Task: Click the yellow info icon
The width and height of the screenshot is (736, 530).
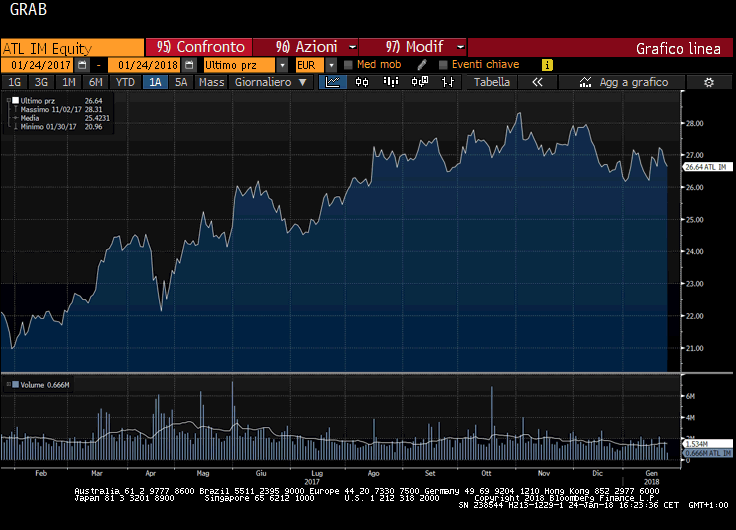Action: [547, 65]
